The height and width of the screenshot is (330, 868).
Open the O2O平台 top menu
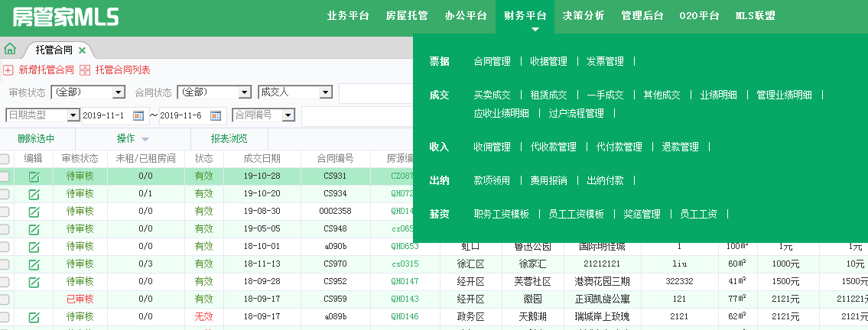coord(699,16)
